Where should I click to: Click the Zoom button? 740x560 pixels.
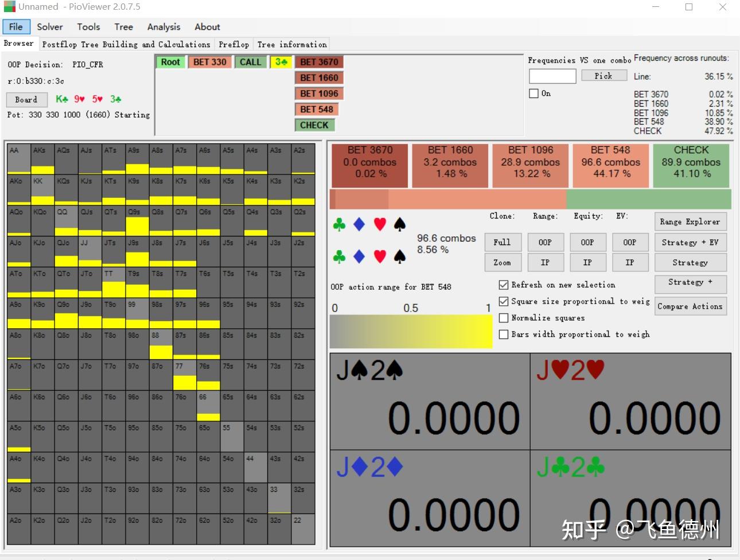(503, 262)
